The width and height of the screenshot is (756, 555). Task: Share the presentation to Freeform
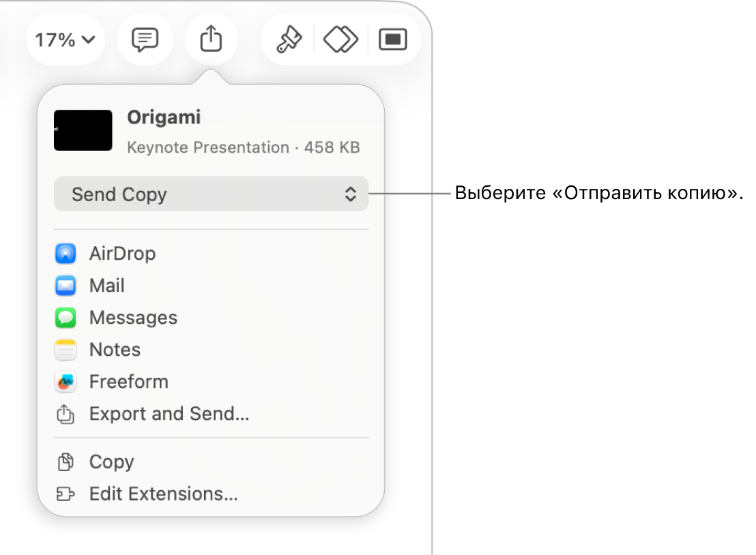212,382
